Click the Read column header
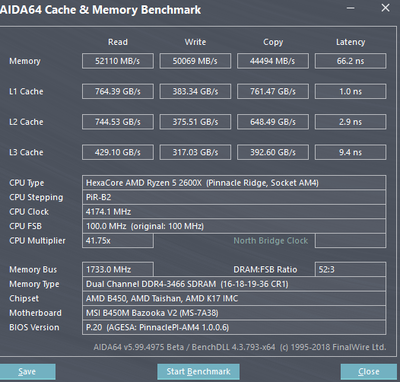Viewport: 400px width, 382px height. [x=118, y=42]
